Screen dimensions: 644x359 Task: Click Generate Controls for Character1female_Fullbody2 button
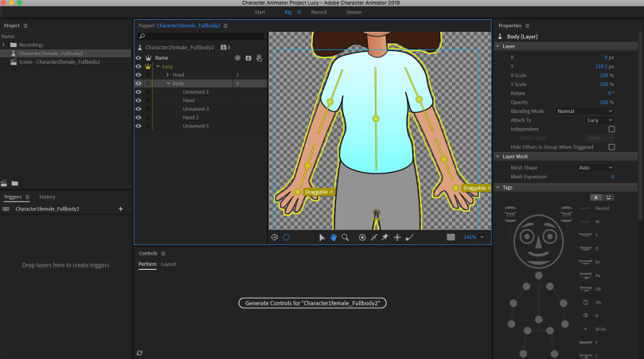click(x=313, y=303)
